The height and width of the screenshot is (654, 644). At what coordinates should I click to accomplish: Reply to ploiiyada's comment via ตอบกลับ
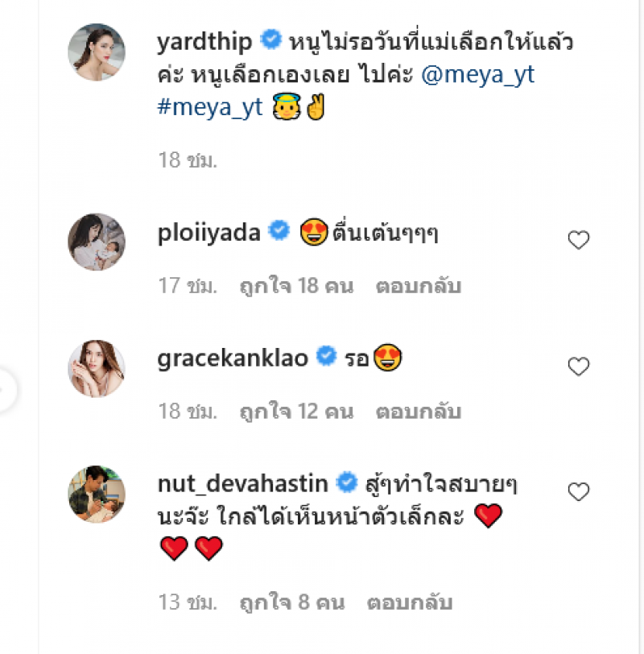tap(419, 286)
